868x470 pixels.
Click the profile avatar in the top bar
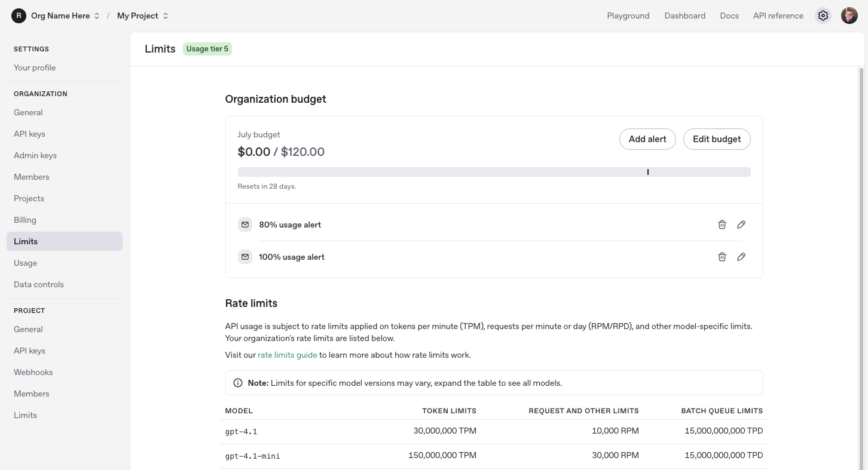pos(849,16)
